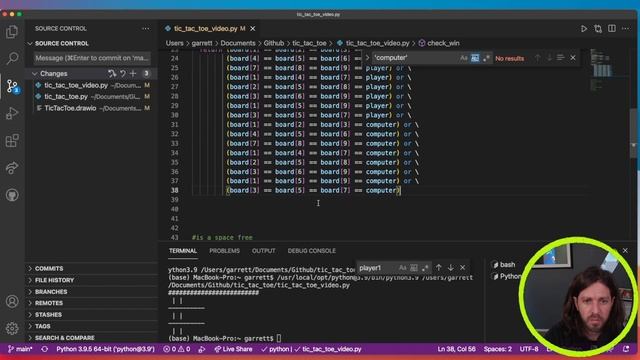The height and width of the screenshot is (360, 640).
Task: Open Source Control panel more actions menu
Action: 146,29
